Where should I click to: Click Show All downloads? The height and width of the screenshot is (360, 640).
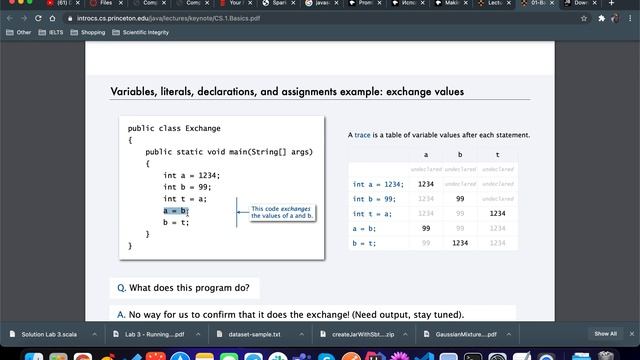(x=605, y=334)
